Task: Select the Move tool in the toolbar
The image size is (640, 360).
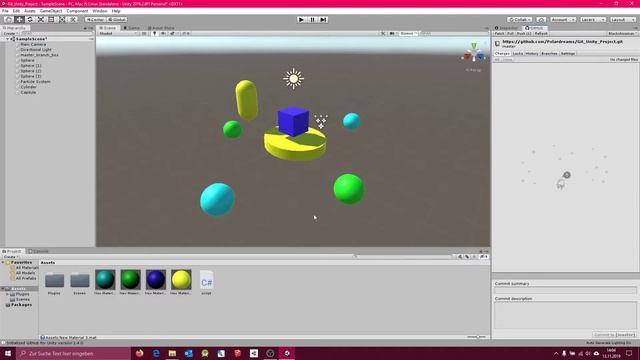Action: pyautogui.click(x=19, y=20)
